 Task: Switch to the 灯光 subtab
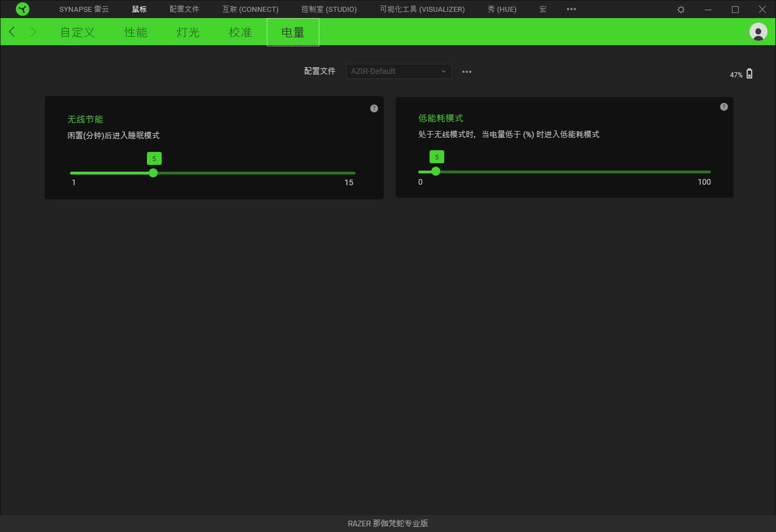click(188, 32)
